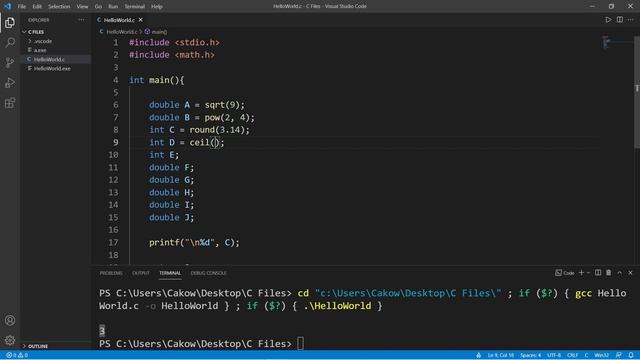Click inside the terminal prompt input

pos(300,344)
